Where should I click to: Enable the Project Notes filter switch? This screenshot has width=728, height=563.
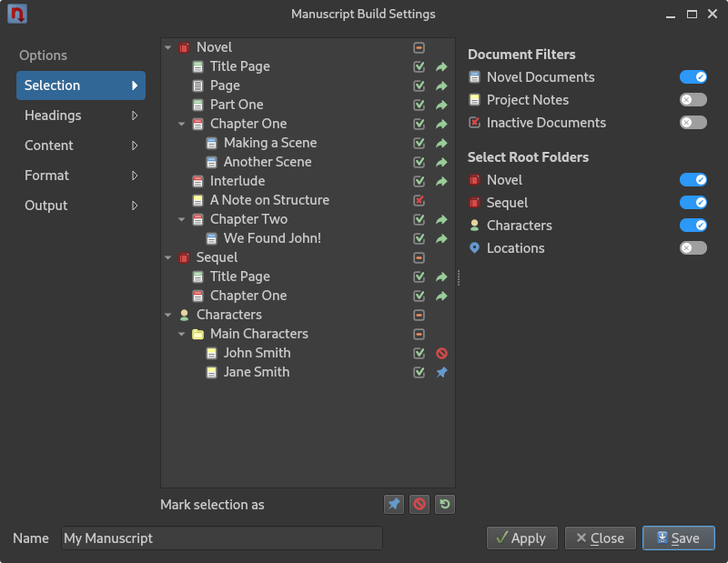tap(693, 100)
